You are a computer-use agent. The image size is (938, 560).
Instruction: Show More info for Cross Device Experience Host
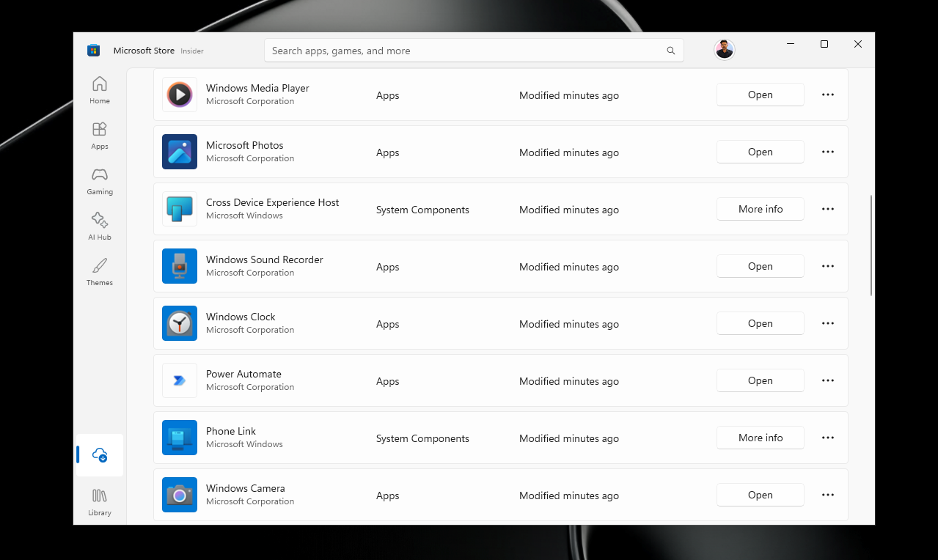pyautogui.click(x=761, y=209)
